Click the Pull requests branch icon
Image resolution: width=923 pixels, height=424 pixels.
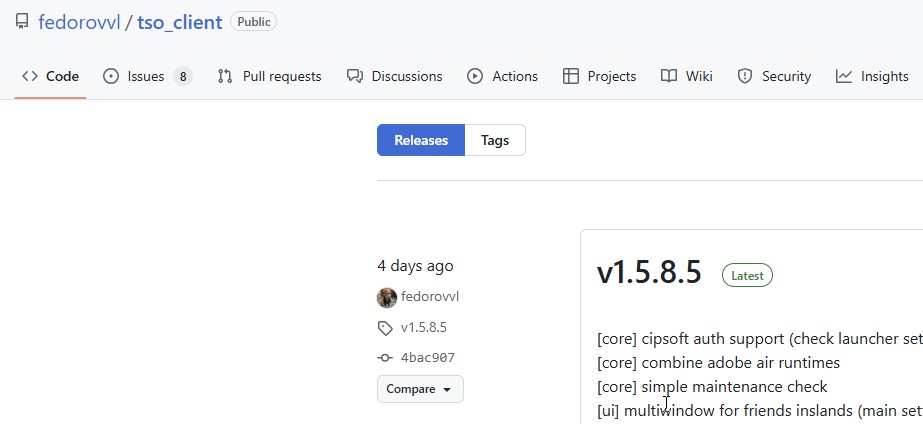click(225, 76)
